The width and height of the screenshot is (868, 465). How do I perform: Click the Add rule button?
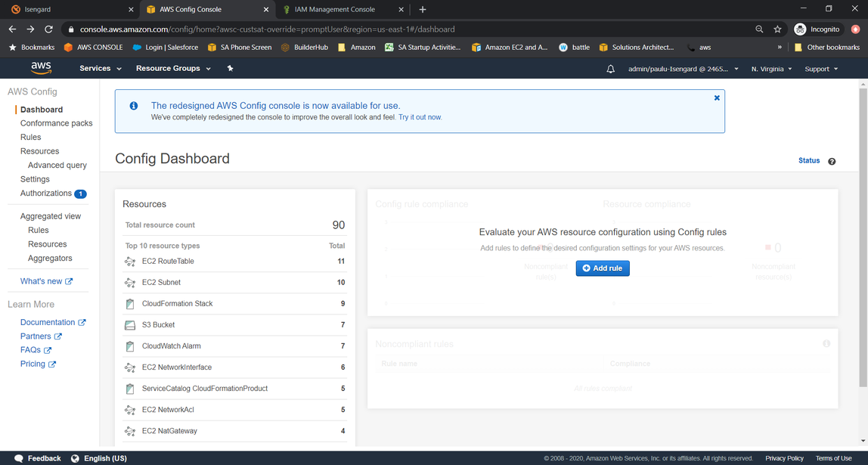pyautogui.click(x=603, y=268)
